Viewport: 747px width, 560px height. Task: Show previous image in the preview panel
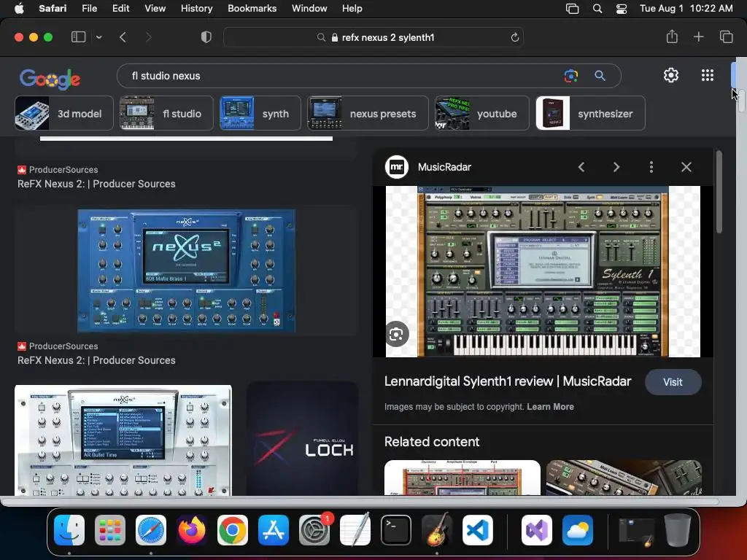(x=581, y=167)
